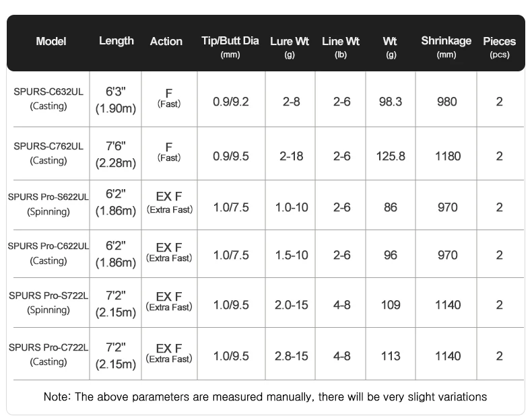Click the 7'6" (2.28m) length cell
This screenshot has width=532, height=420.
(x=116, y=154)
